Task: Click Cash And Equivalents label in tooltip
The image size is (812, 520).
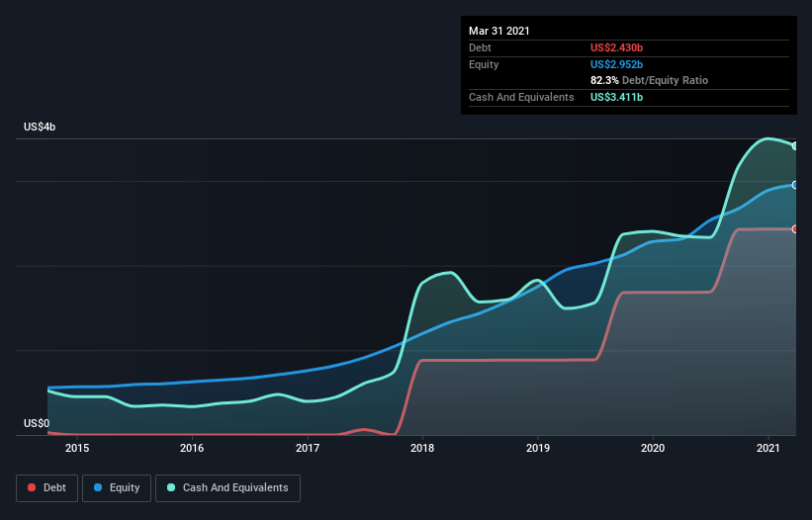Action: coord(521,97)
